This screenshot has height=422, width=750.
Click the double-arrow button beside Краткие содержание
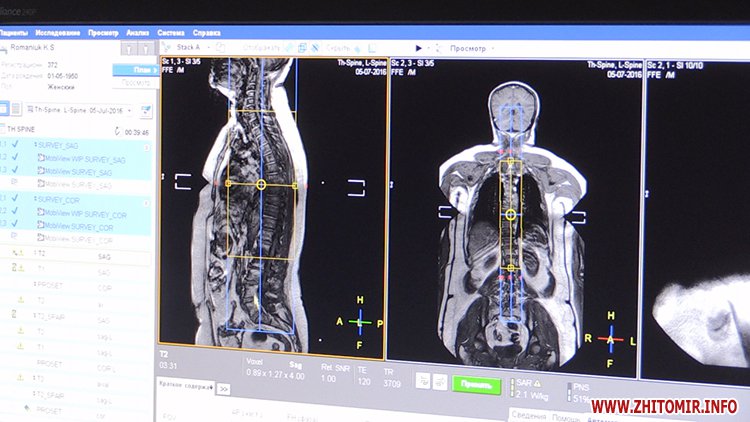[224, 388]
